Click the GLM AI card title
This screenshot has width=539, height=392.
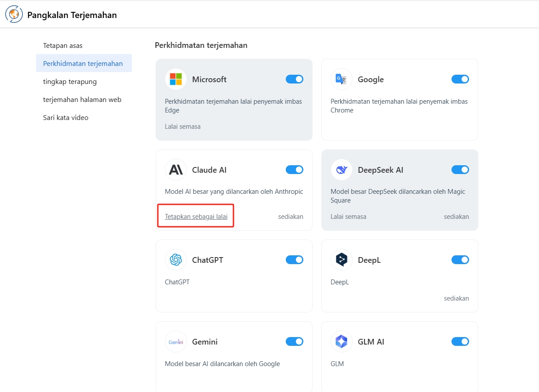(x=371, y=341)
